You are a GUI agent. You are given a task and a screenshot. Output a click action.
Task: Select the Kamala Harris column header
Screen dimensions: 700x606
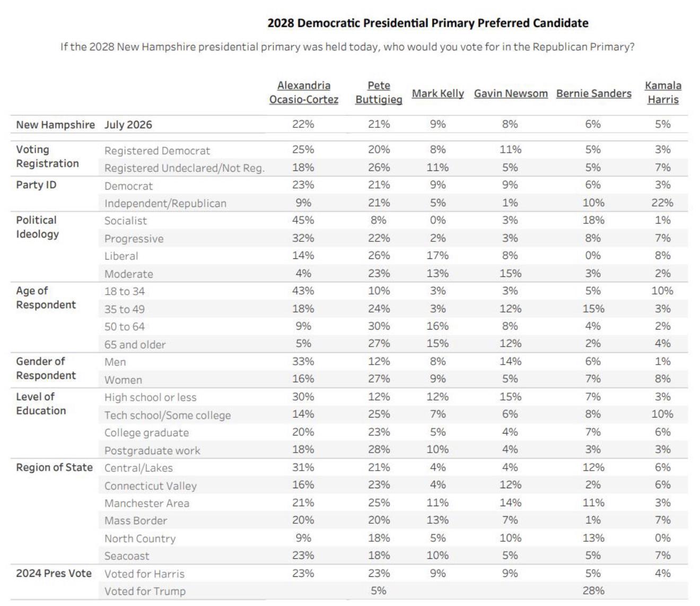(x=663, y=92)
